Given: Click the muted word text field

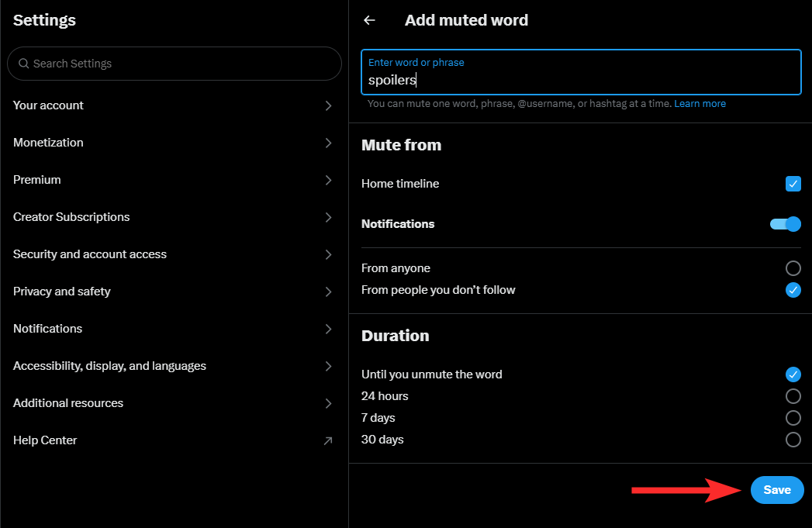Looking at the screenshot, I should 580,80.
